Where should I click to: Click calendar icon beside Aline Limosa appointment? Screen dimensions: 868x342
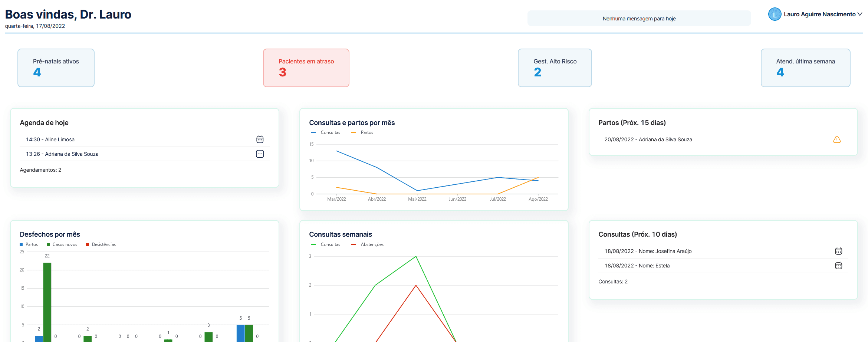click(x=260, y=139)
